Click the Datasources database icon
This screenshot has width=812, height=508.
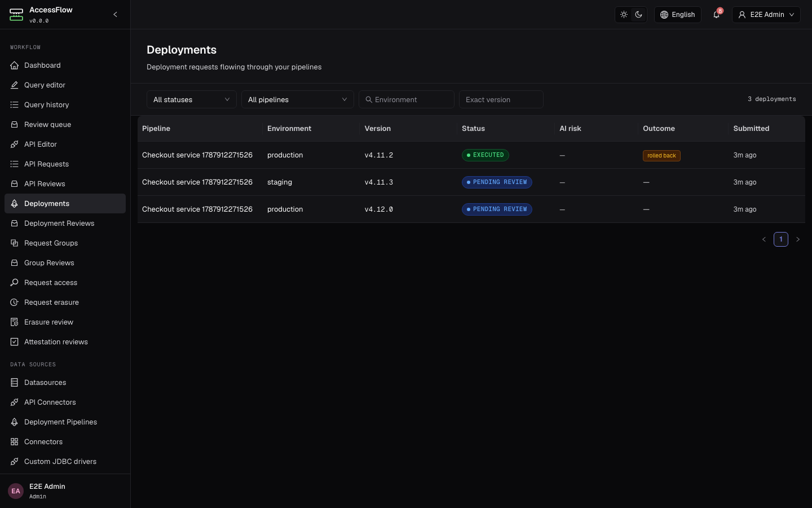pos(15,383)
